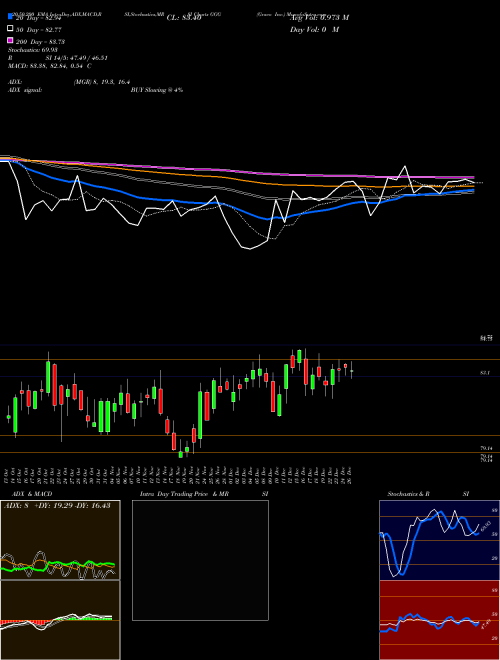The width and height of the screenshot is (500, 660).
Task: Click the 'Intra Day Trading Price & MR SI' heading
Action: coord(204,494)
